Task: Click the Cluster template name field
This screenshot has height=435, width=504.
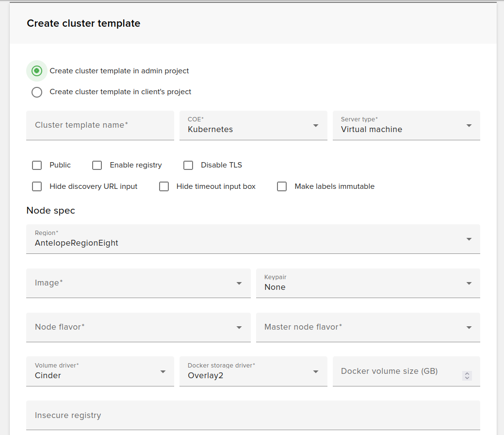Action: 100,125
